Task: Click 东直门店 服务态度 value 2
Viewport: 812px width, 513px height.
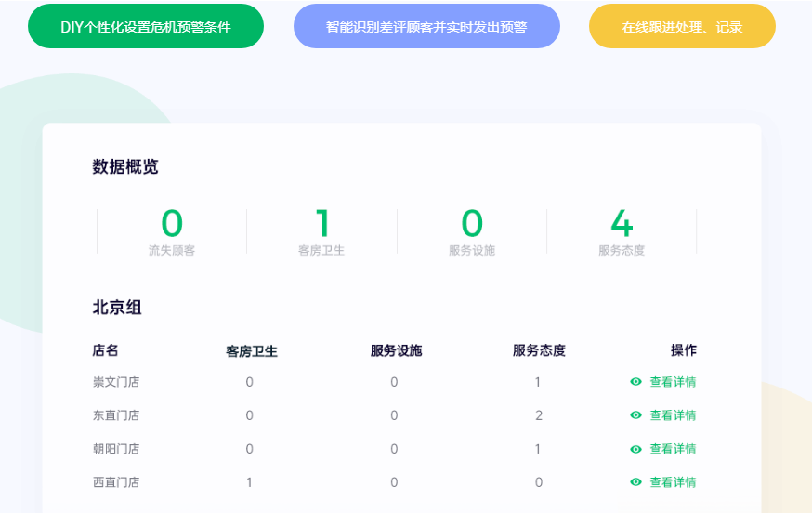Action: click(x=539, y=415)
